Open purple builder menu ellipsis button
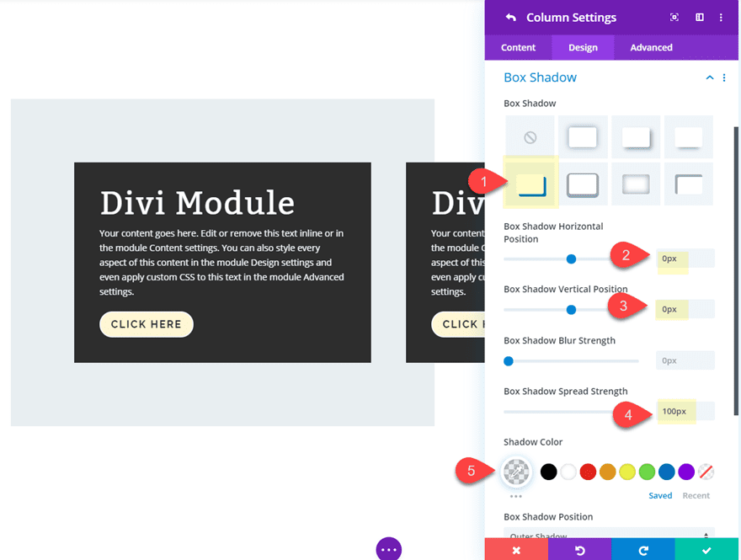 click(389, 550)
